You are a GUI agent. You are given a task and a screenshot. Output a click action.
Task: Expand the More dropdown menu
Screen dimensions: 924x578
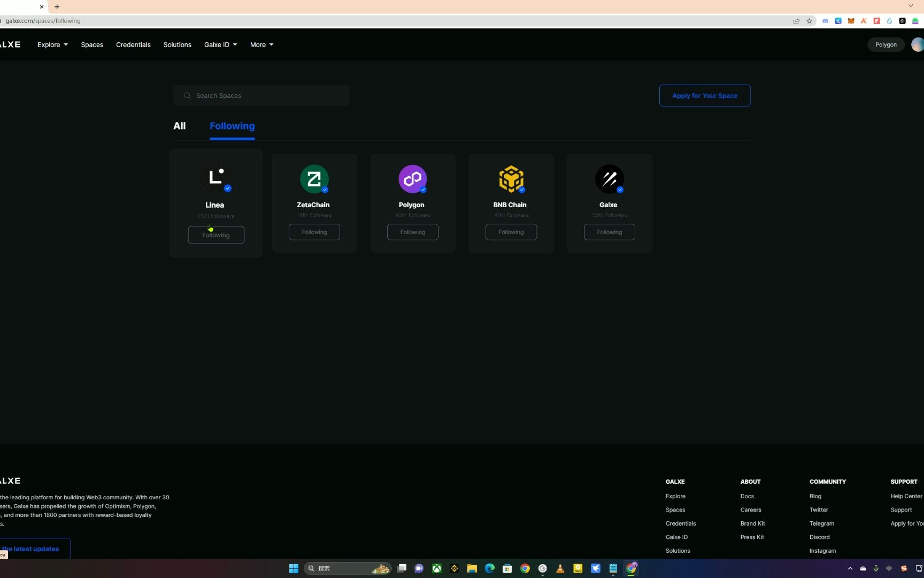[x=261, y=44]
